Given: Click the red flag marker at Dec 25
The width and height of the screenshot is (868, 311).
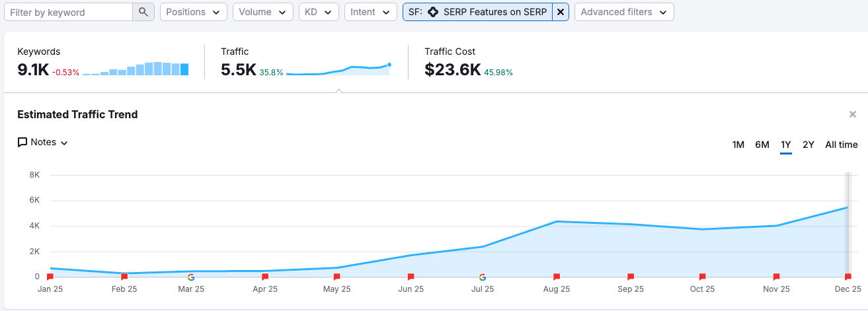Looking at the screenshot, I should (x=848, y=277).
